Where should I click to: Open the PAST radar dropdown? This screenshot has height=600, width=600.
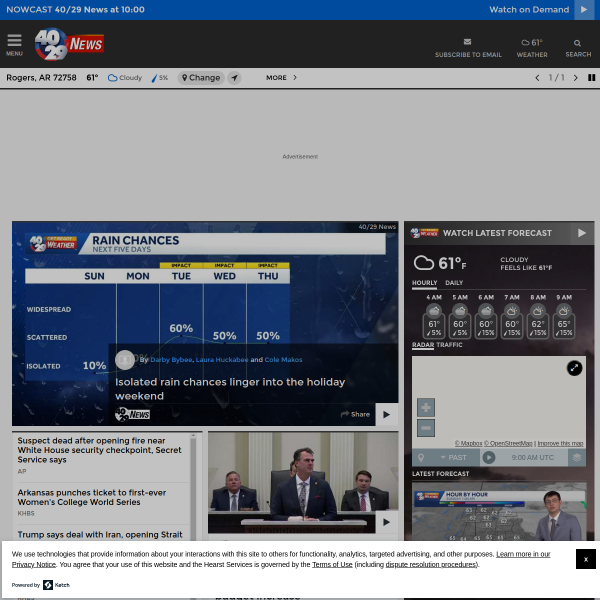point(453,458)
